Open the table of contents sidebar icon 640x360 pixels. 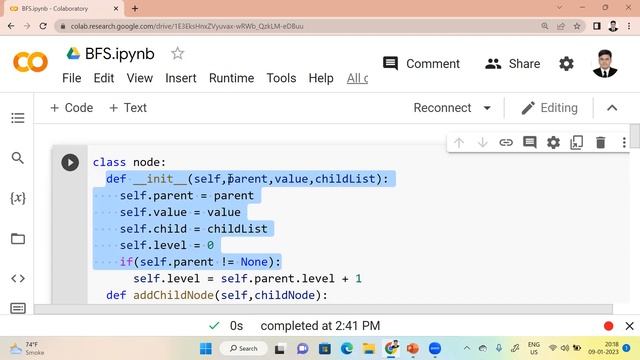pyautogui.click(x=18, y=118)
